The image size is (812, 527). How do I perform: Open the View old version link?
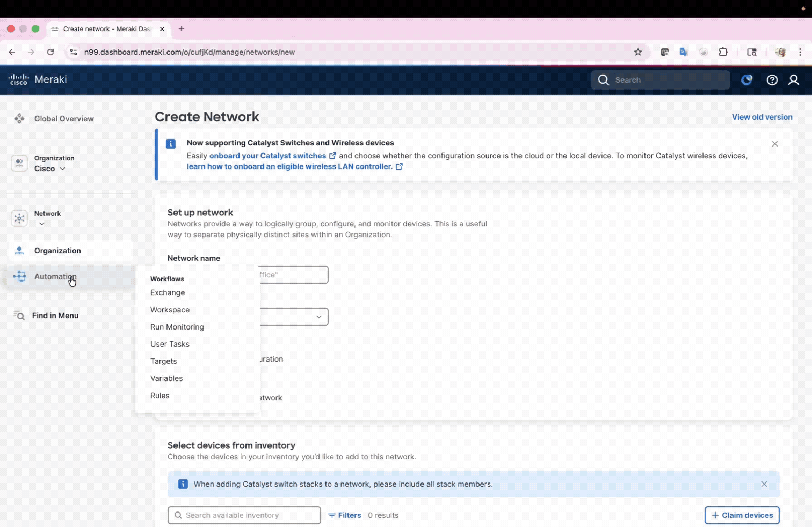pos(762,117)
